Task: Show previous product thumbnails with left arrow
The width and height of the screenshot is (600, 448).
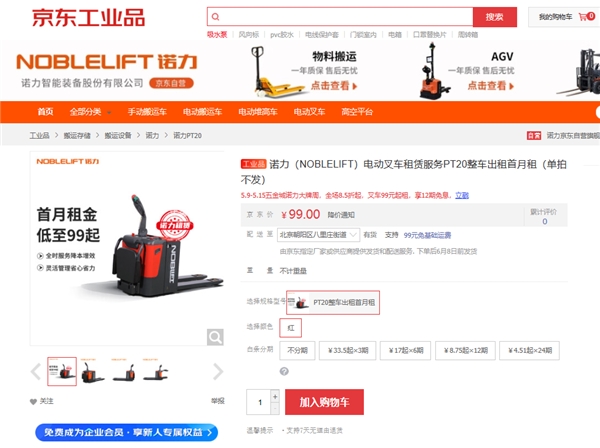Action: pos(36,371)
